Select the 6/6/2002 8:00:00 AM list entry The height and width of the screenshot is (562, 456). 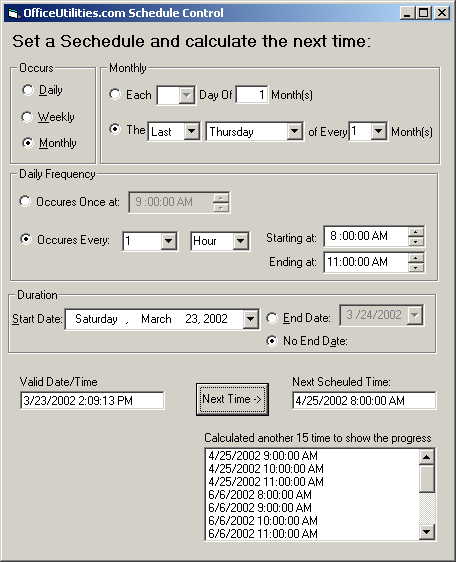[x=260, y=495]
